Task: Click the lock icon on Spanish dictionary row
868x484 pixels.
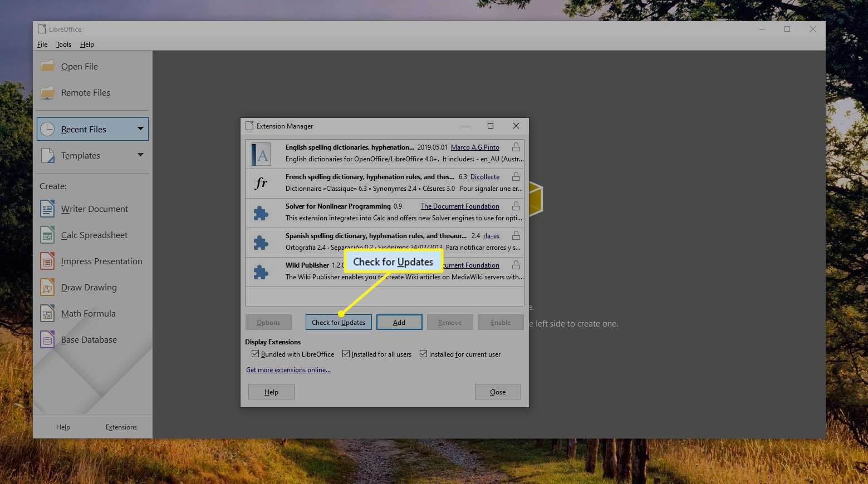Action: coord(516,235)
